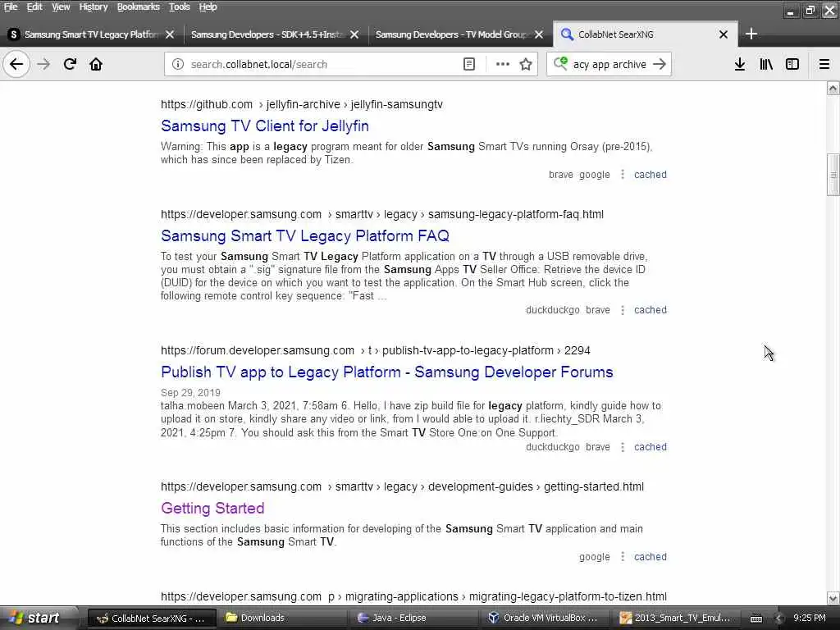Click 'google' label on Getting Started result
The width and height of the screenshot is (840, 630).
[594, 557]
